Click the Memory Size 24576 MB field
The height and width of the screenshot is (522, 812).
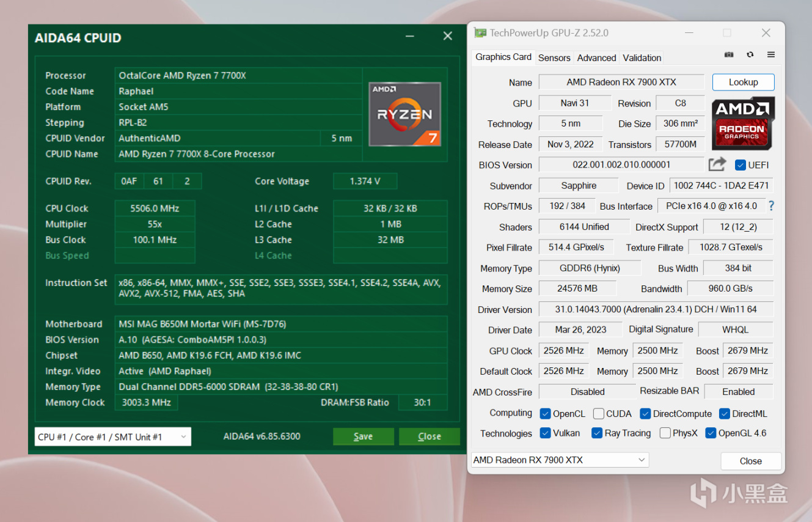[577, 289]
